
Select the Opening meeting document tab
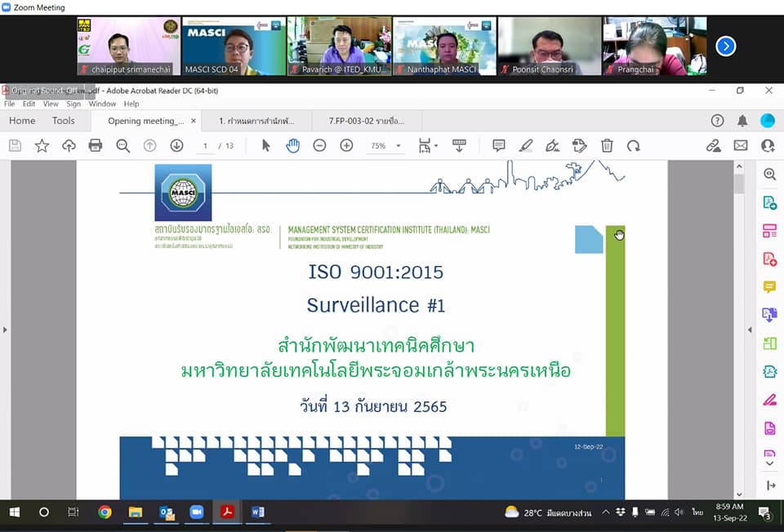(x=146, y=121)
